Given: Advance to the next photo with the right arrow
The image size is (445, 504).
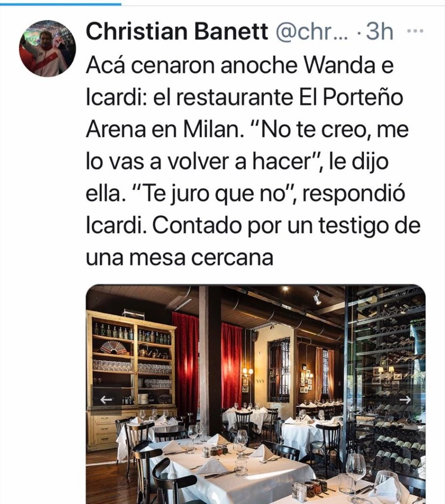Looking at the screenshot, I should [x=406, y=400].
